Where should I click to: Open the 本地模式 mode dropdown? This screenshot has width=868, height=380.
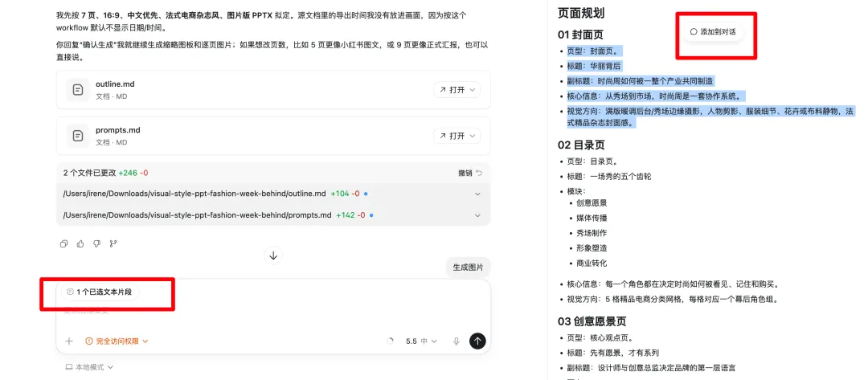click(89, 367)
